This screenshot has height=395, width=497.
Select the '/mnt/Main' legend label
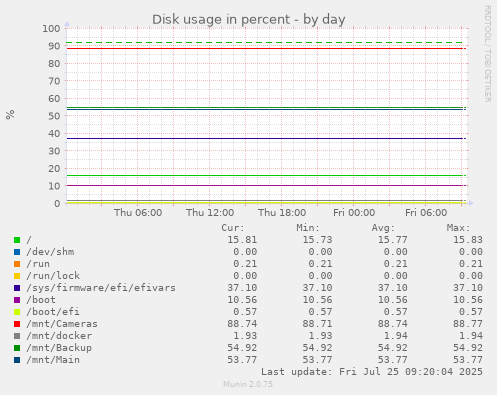pos(53,360)
